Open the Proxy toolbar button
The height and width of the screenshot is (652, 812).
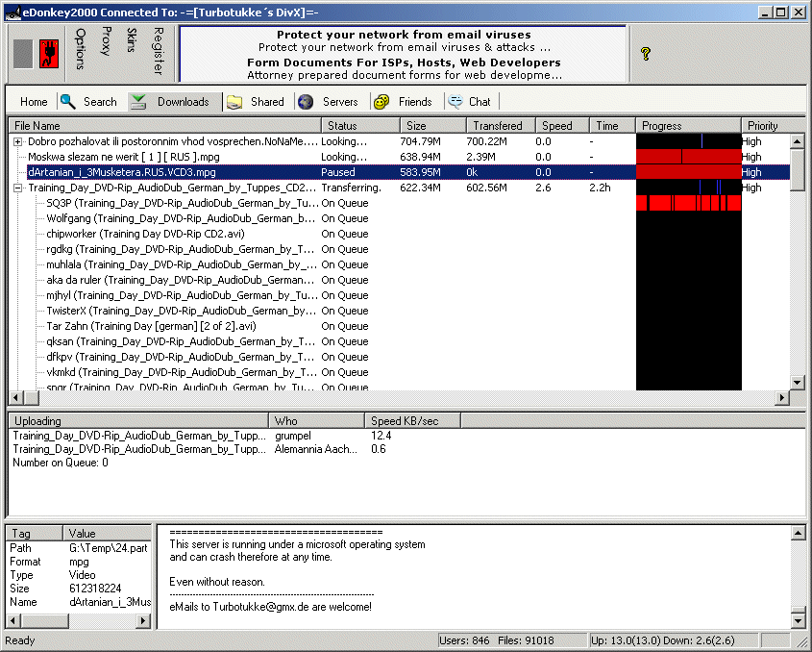[106, 41]
